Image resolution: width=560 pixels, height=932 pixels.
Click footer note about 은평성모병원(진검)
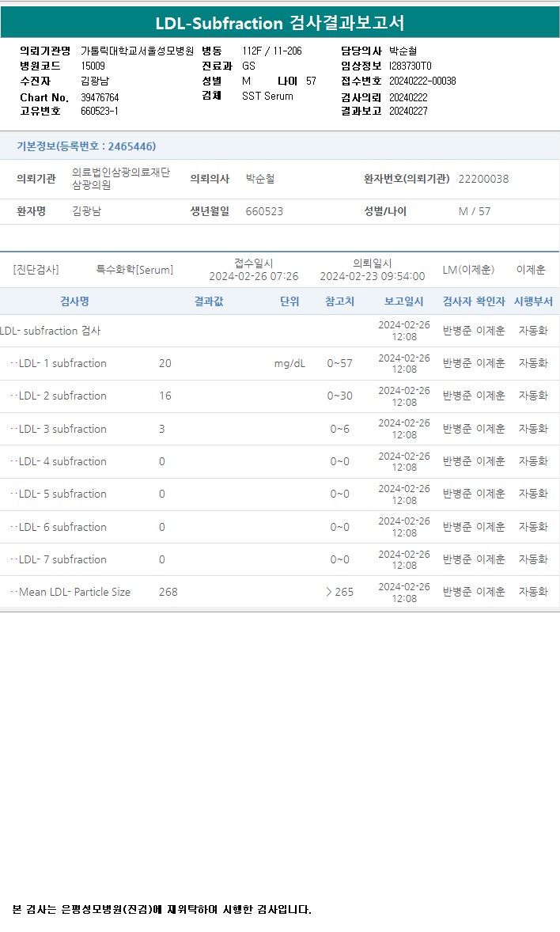click(x=161, y=909)
